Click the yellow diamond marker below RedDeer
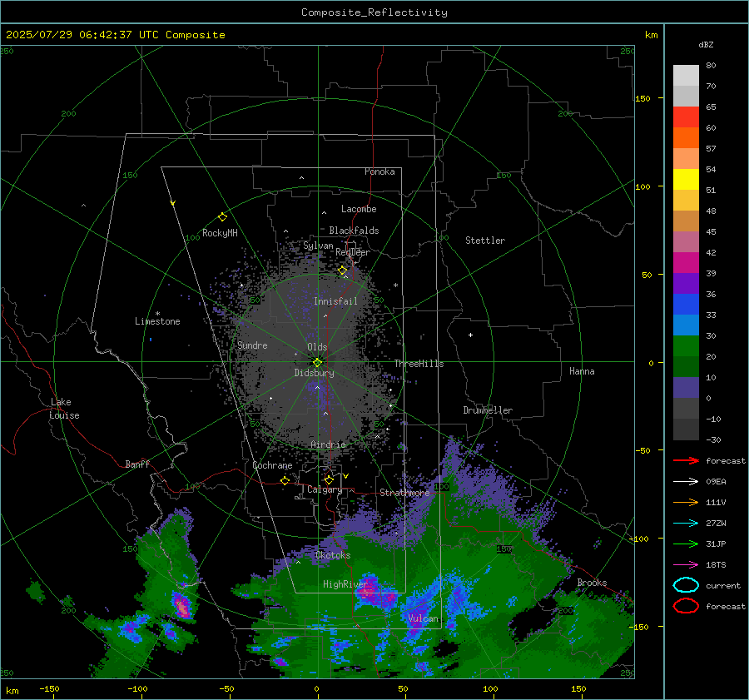Screen dimensions: 749x700 (x=343, y=271)
